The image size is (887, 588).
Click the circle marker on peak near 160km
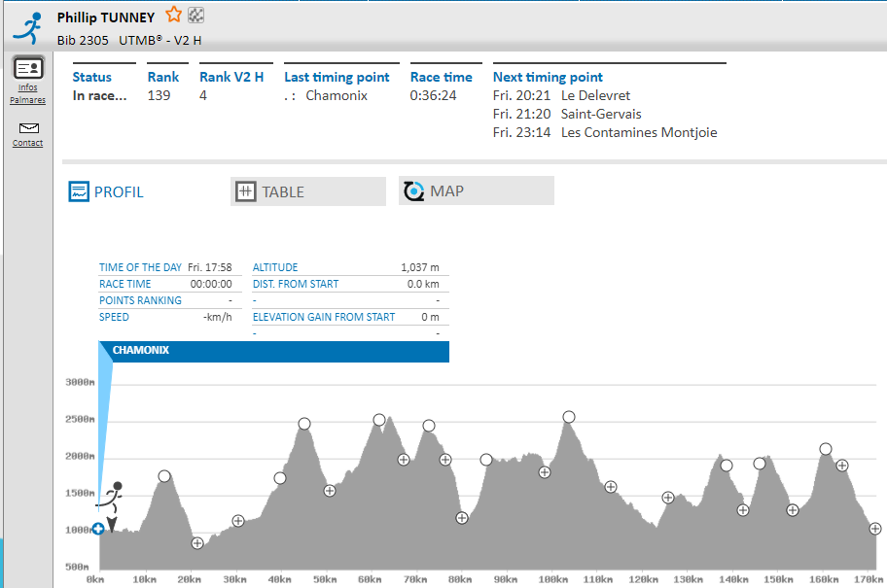pyautogui.click(x=826, y=449)
